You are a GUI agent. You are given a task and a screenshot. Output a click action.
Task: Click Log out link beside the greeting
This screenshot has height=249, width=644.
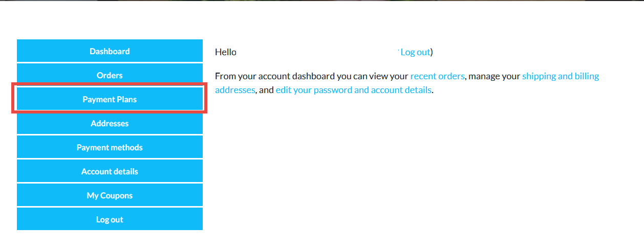coord(415,52)
